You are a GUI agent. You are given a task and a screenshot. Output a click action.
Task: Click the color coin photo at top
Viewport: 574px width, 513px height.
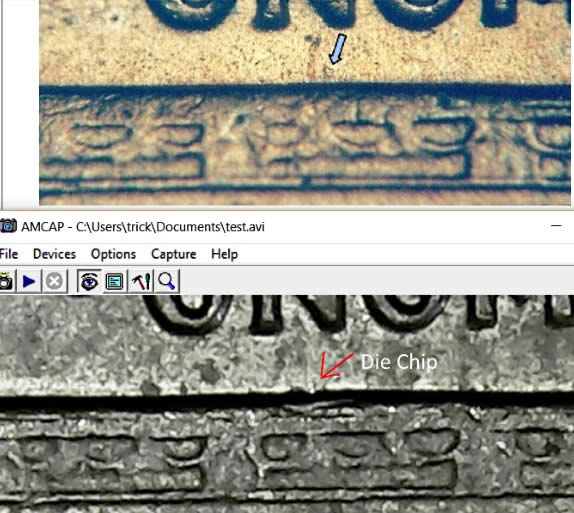tap(305, 103)
